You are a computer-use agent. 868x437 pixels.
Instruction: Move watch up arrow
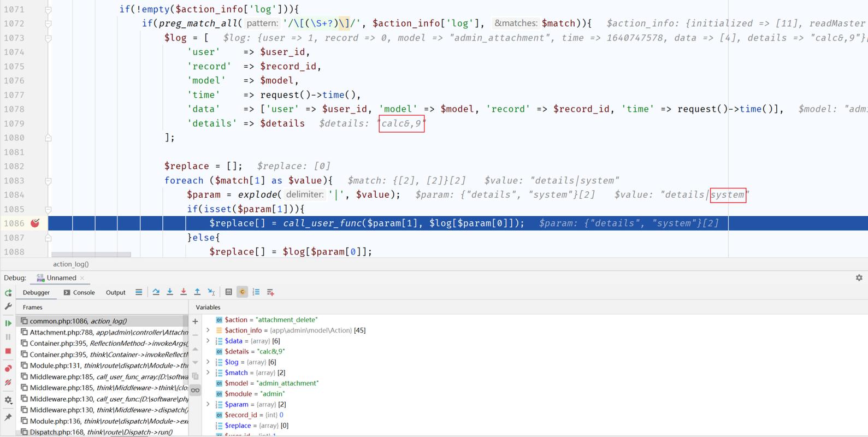click(195, 349)
